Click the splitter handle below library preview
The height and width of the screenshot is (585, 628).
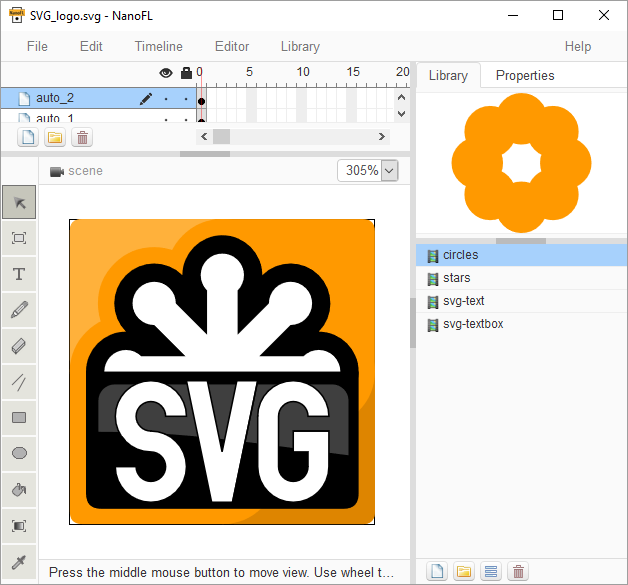pyautogui.click(x=521, y=241)
